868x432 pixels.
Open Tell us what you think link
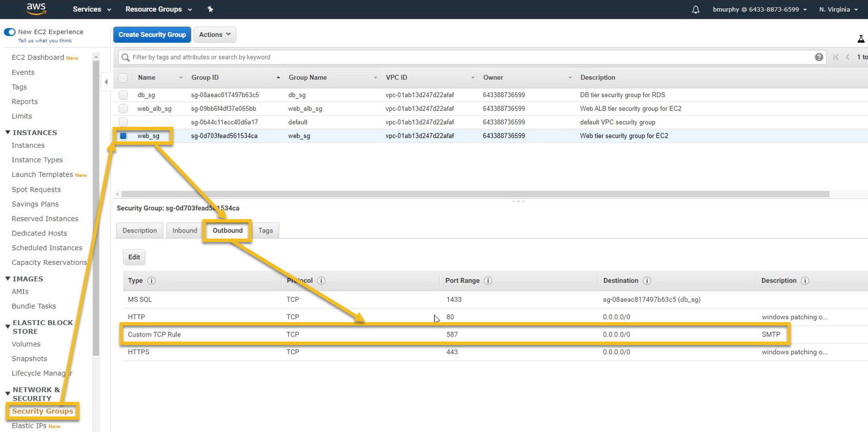tap(45, 41)
